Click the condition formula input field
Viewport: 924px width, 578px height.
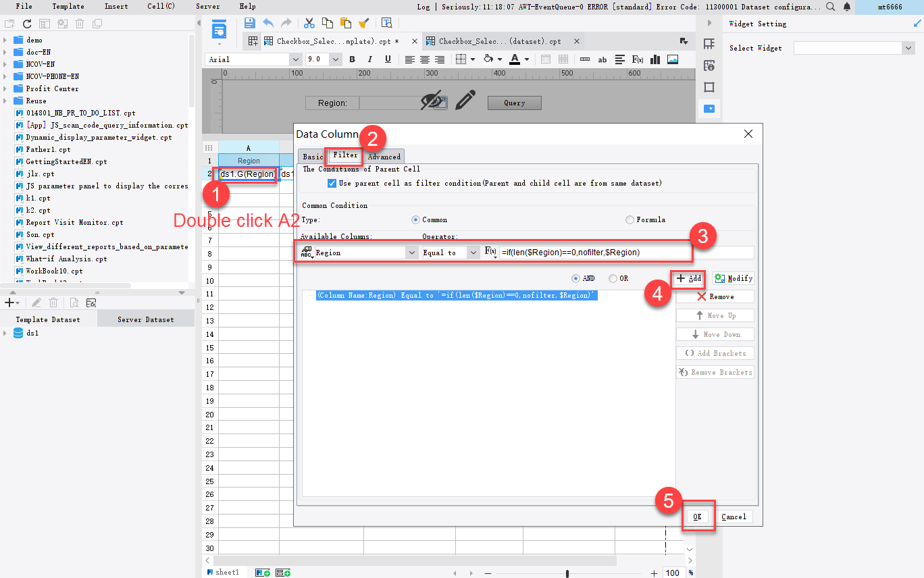tap(594, 251)
